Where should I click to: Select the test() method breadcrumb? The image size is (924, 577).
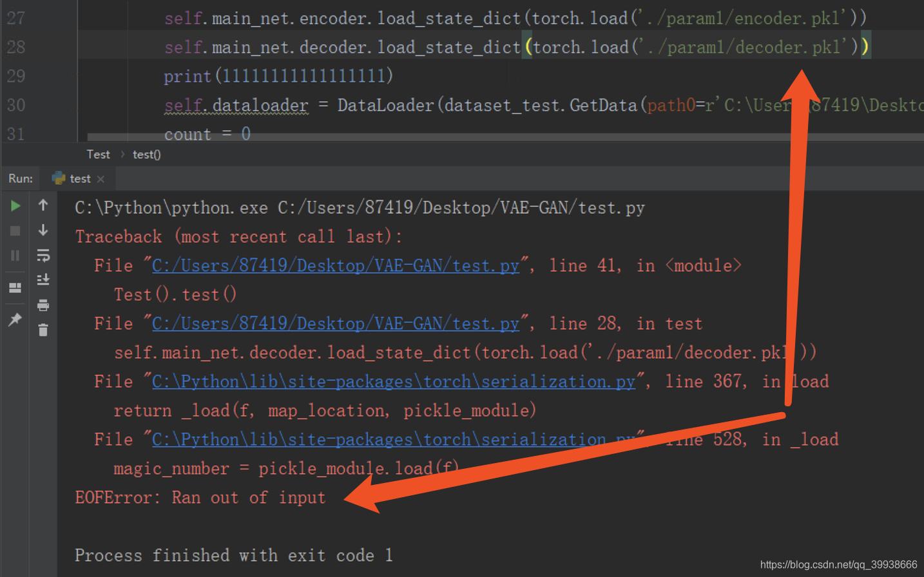[147, 155]
